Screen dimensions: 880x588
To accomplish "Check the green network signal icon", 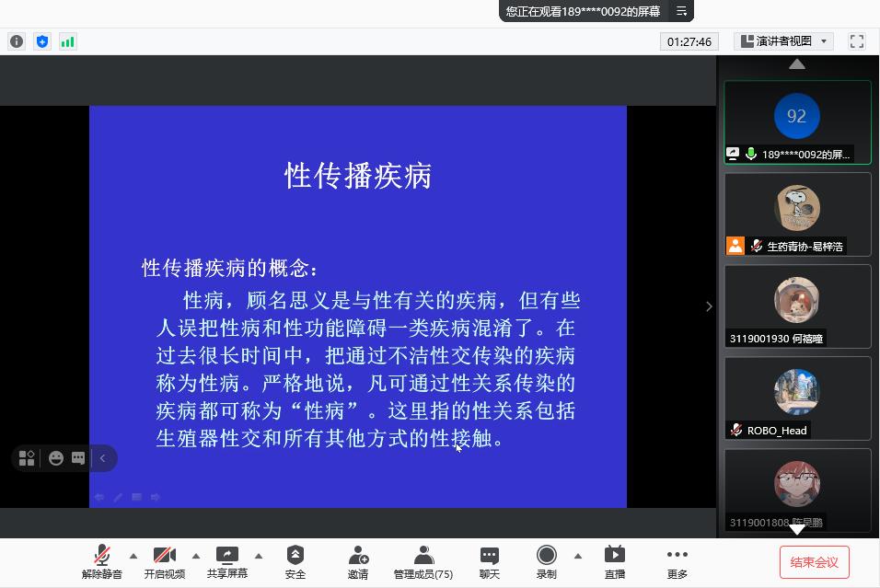I will (68, 41).
